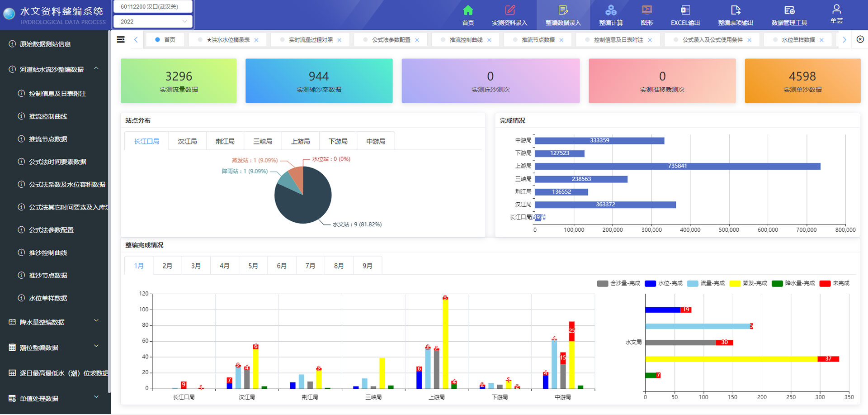Close the 实时流量过程对照 tab
The width and height of the screenshot is (868, 415).
[x=340, y=40]
